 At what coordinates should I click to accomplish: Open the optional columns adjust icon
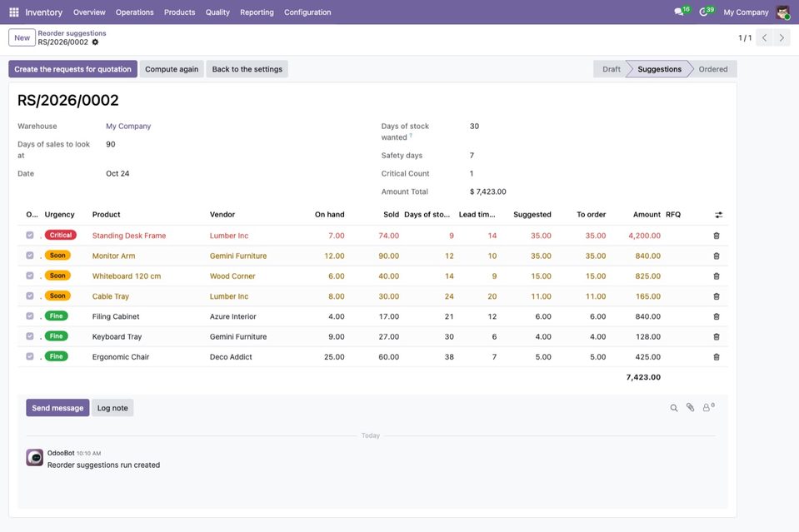pyautogui.click(x=718, y=215)
